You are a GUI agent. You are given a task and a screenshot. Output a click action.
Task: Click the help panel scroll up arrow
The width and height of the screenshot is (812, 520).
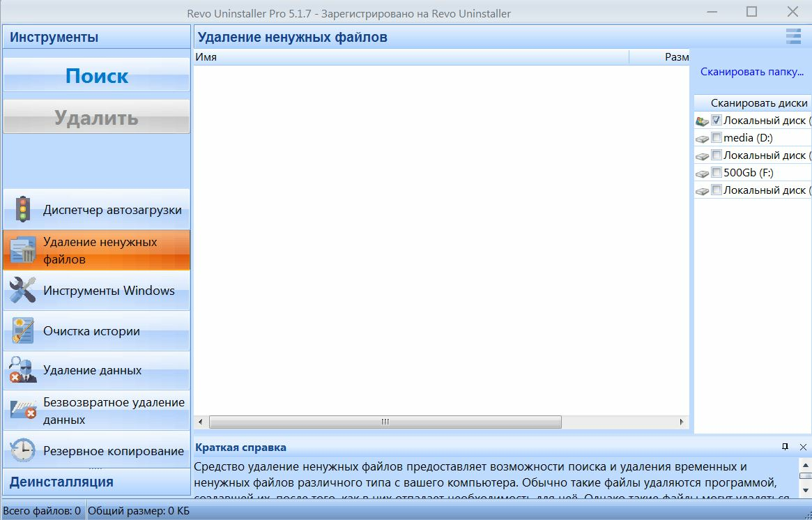tap(805, 464)
